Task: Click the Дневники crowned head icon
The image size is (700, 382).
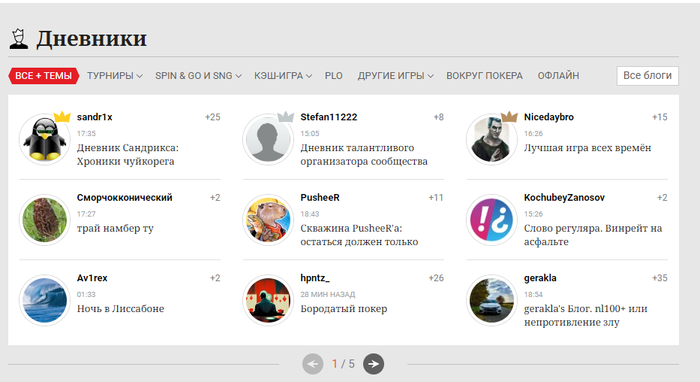Action: (x=19, y=39)
